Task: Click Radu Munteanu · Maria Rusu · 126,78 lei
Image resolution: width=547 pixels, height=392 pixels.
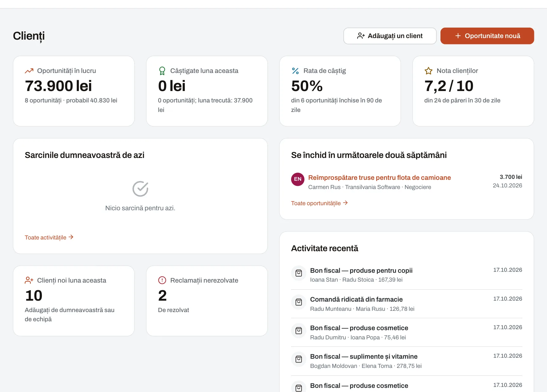Action: [362, 309]
